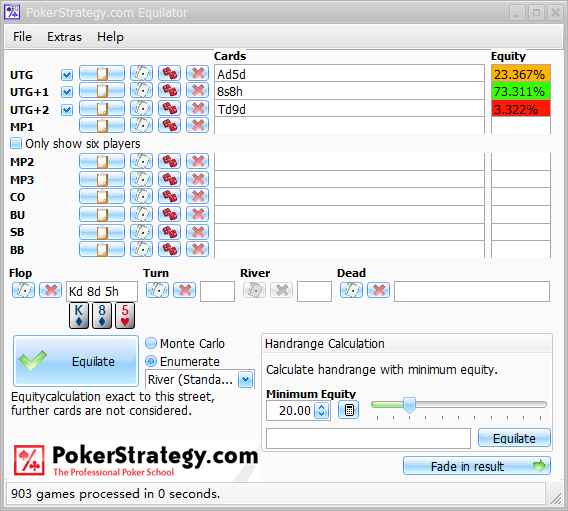The height and width of the screenshot is (511, 568).
Task: Enable Only show six players checkbox
Action: [x=16, y=143]
